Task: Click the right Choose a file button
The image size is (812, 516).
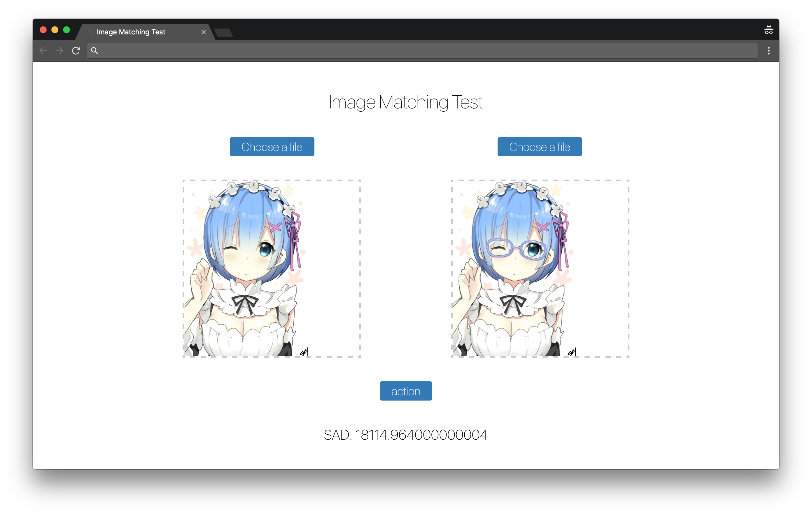Action: click(x=539, y=147)
